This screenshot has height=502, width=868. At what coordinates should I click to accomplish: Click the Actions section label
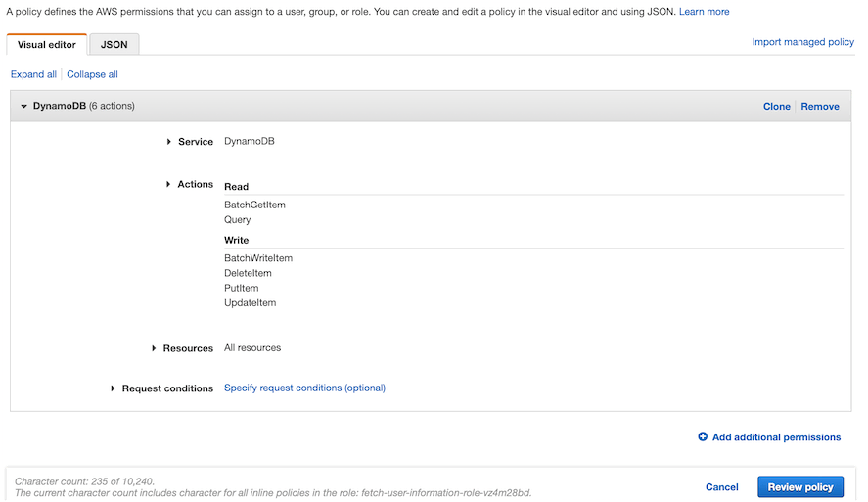[x=195, y=184]
